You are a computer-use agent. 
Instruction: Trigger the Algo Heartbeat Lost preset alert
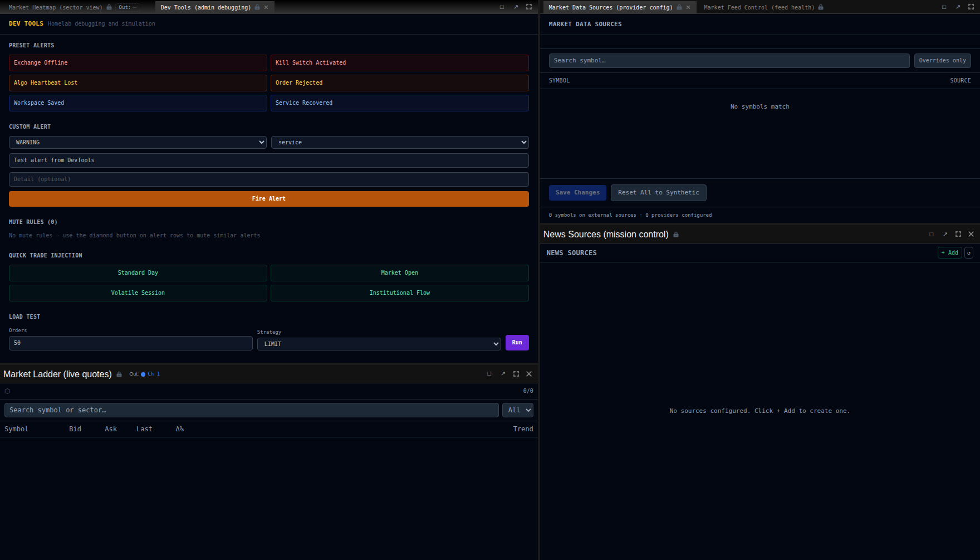[138, 83]
